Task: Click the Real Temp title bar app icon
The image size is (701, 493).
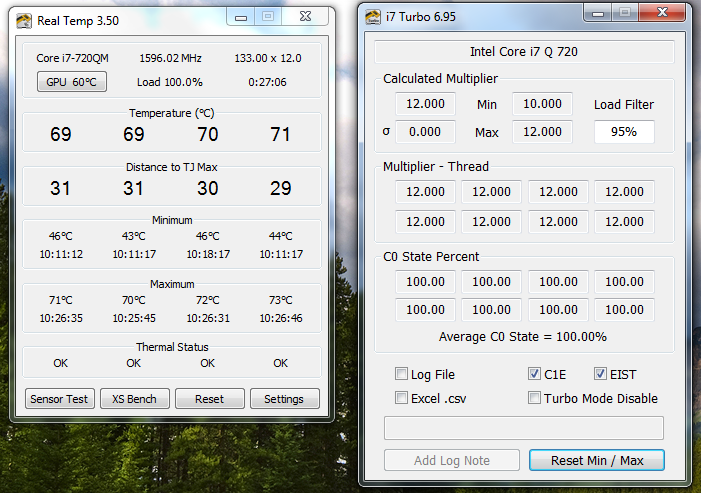Action: [24, 21]
